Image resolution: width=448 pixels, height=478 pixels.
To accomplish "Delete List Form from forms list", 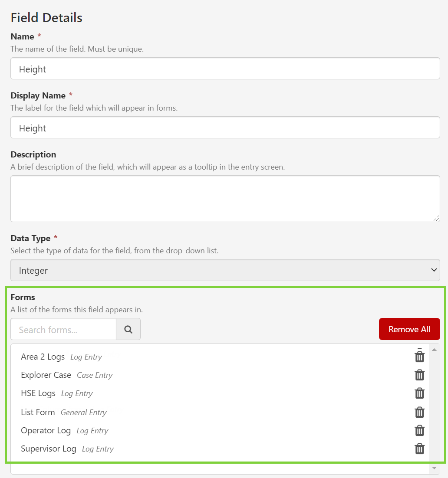I will click(x=419, y=412).
